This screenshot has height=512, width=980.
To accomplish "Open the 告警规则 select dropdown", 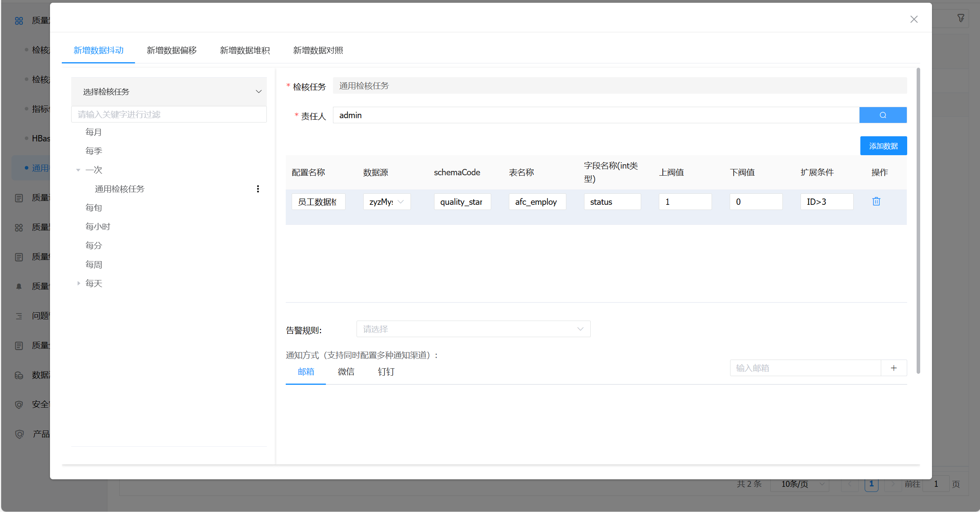I will (473, 329).
